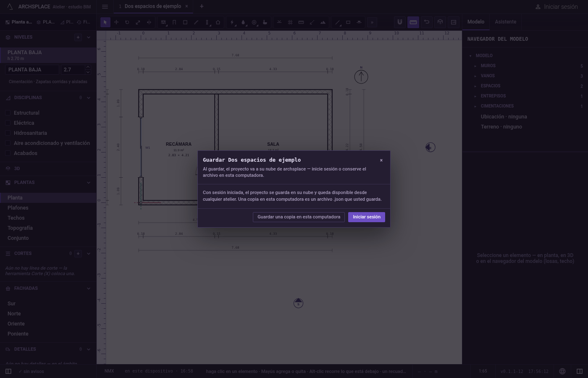Collapse the NIVELES section chevron
The height and width of the screenshot is (378, 588).
tap(89, 37)
